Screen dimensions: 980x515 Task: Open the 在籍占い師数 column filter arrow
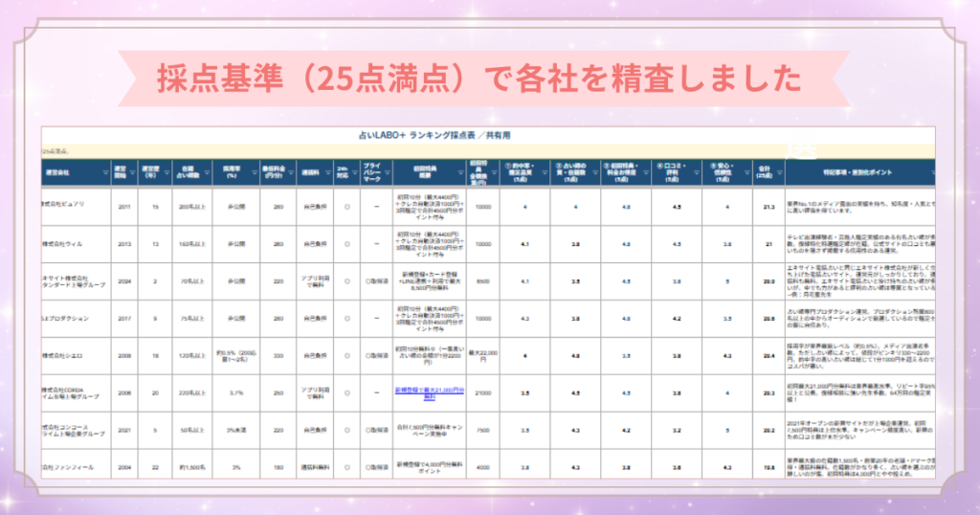[x=207, y=173]
